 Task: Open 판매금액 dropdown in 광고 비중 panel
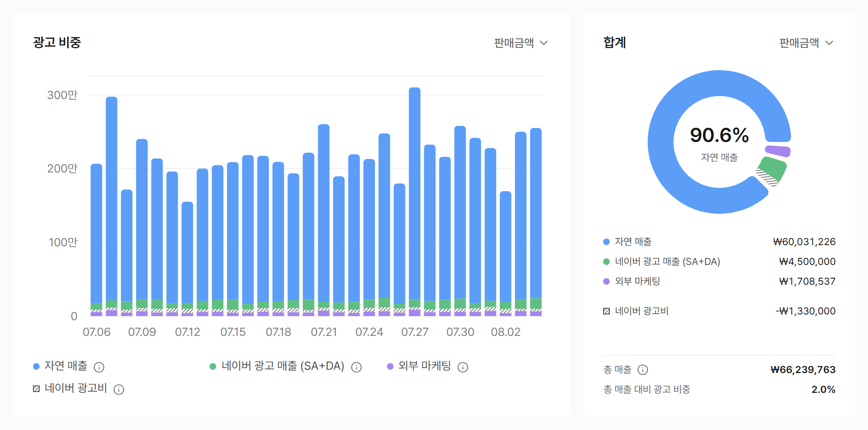click(521, 43)
